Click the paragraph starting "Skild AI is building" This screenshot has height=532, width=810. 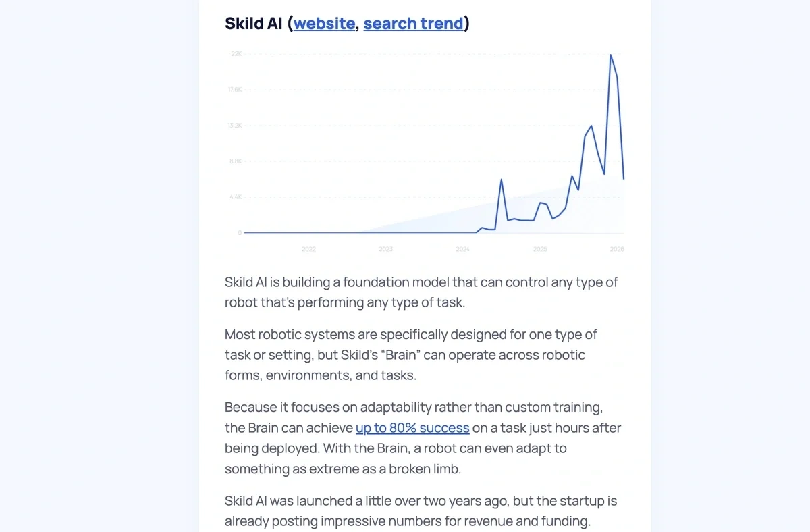coord(421,292)
